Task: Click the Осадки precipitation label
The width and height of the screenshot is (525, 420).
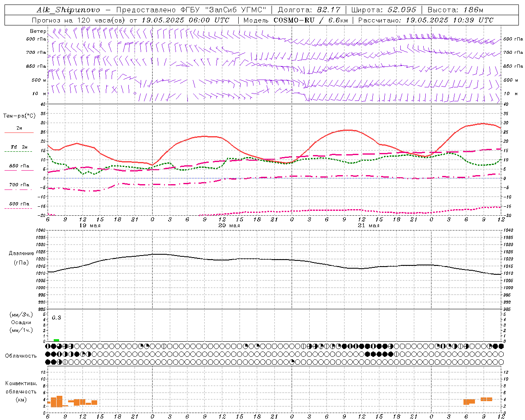Action: click(21, 322)
